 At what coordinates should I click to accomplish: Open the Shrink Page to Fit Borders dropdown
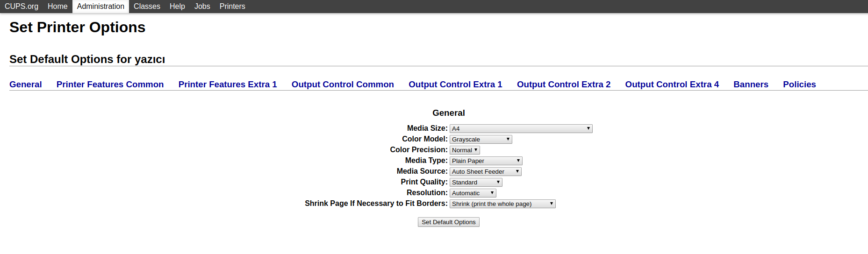502,204
